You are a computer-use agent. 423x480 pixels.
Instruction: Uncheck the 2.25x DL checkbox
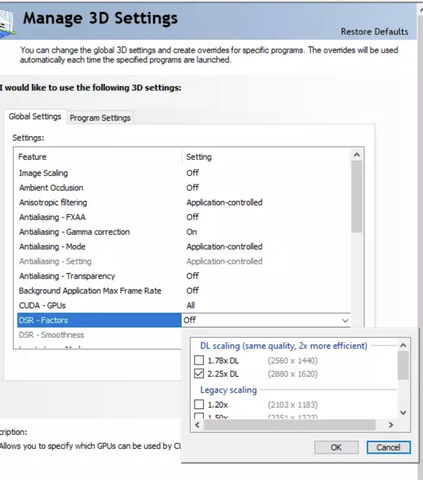[199, 373]
